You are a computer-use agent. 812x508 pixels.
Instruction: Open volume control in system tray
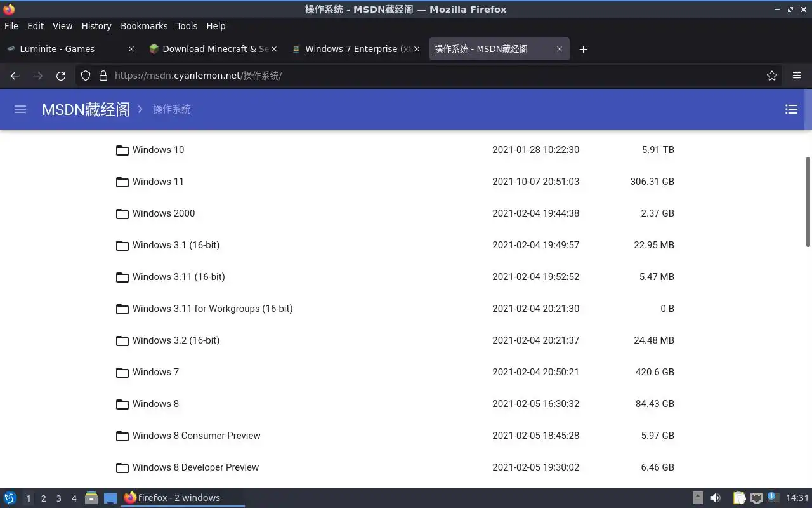(716, 498)
